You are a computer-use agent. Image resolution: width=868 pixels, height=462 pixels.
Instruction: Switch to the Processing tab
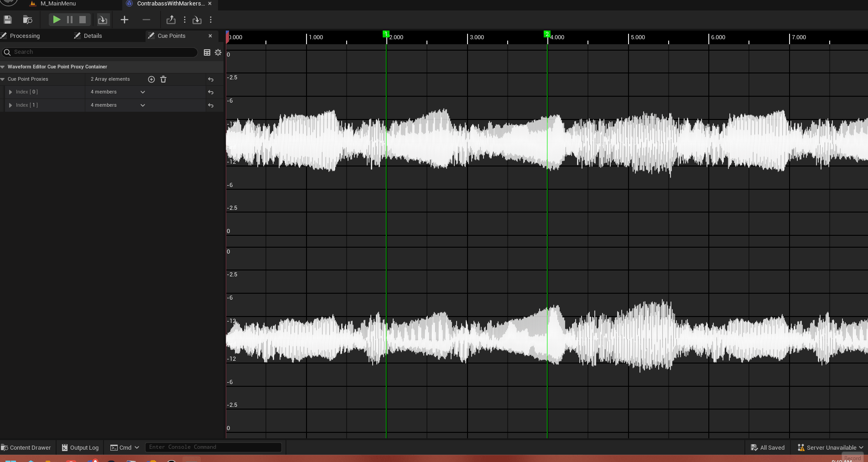point(25,36)
